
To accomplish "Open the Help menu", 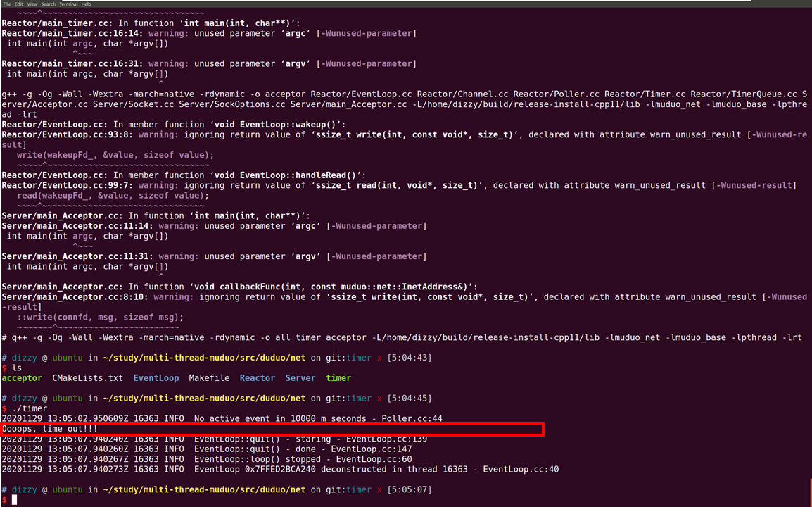I will pos(87,4).
